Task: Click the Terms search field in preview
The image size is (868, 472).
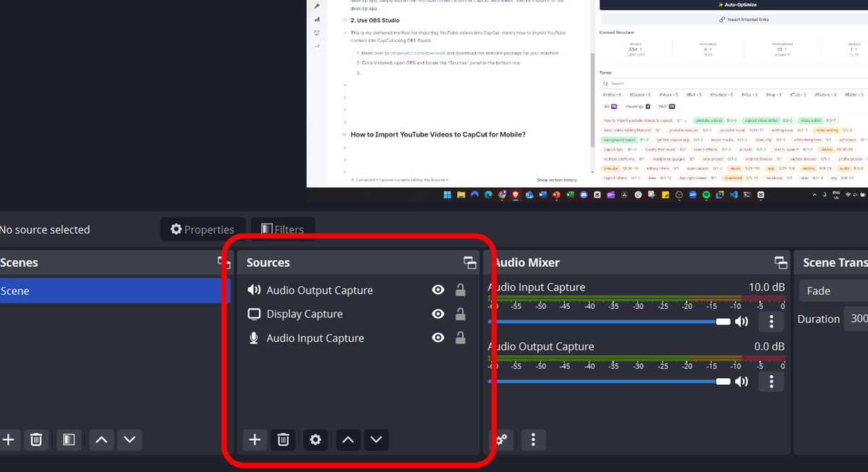Action: (733, 83)
